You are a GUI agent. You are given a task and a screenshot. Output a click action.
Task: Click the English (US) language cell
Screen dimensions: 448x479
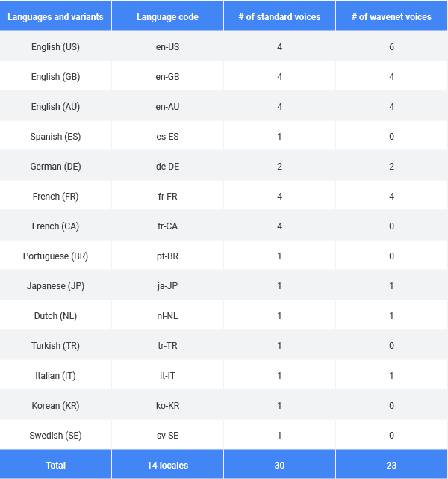[55, 46]
